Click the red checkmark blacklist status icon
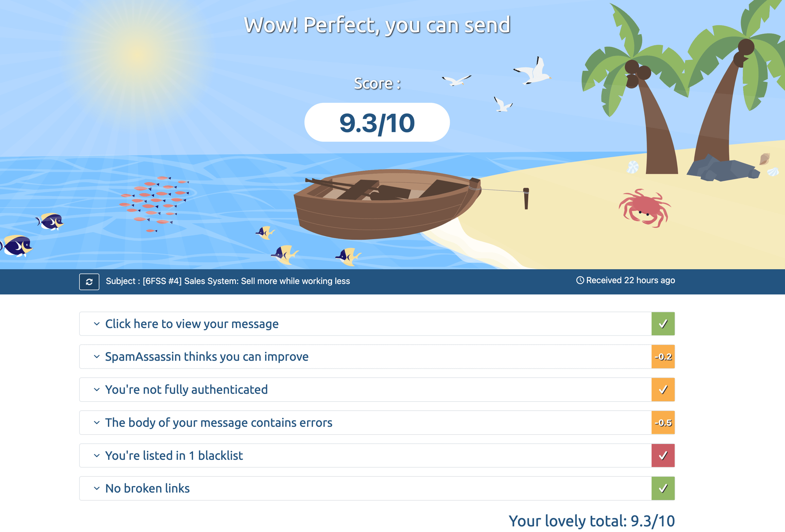Viewport: 785px width, 532px height. point(663,455)
